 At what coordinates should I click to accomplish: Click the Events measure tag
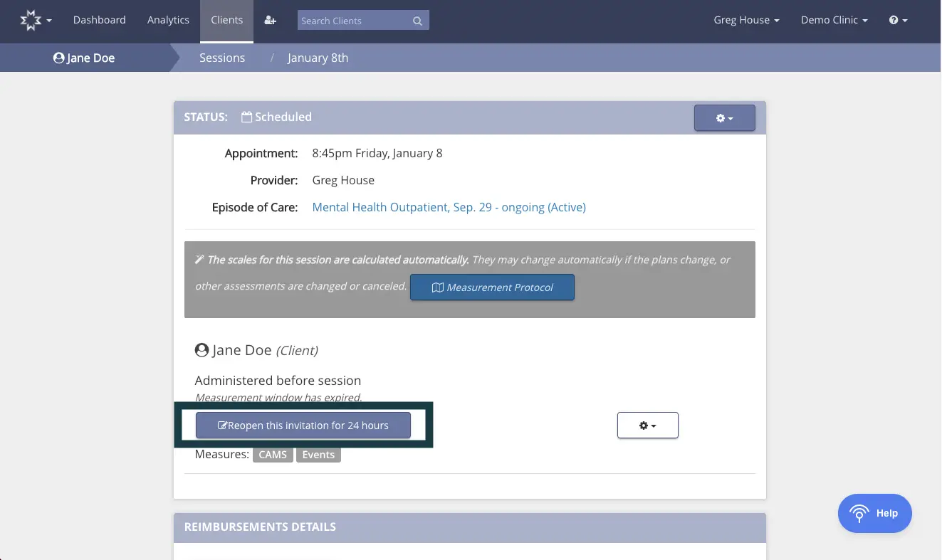318,455
